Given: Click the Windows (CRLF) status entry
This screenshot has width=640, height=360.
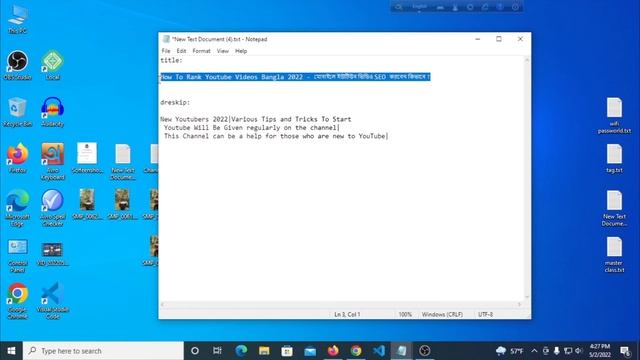Looking at the screenshot, I should click(442, 314).
